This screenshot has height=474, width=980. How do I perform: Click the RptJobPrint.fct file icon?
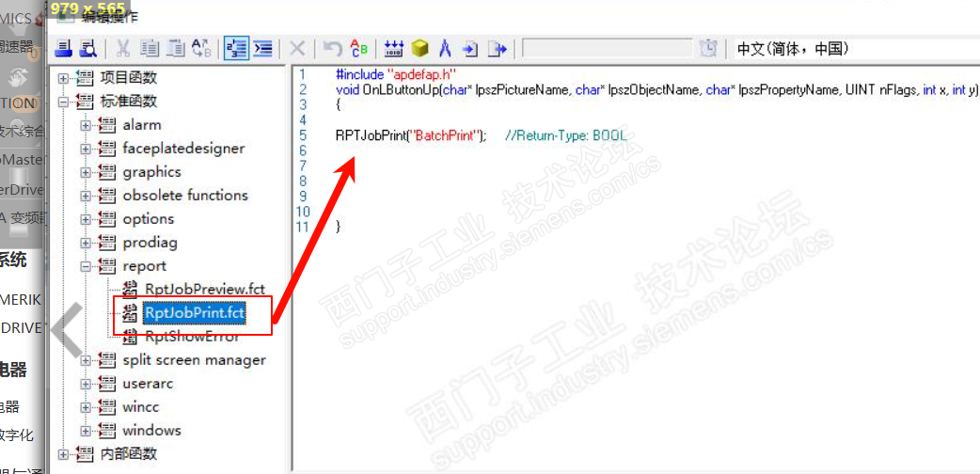tap(130, 312)
